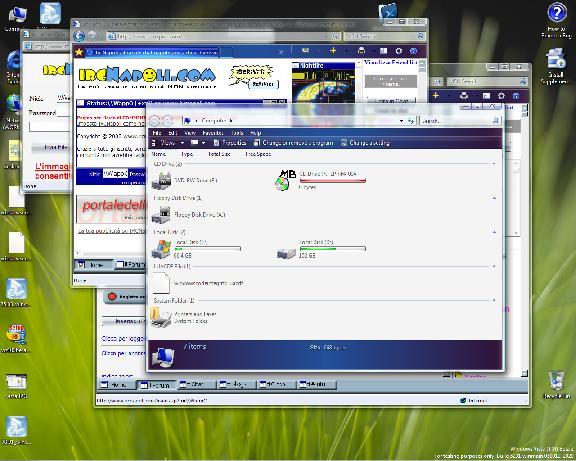This screenshot has width=576, height=461.
Task: Click the Back button in Computer window
Action: coord(155,120)
